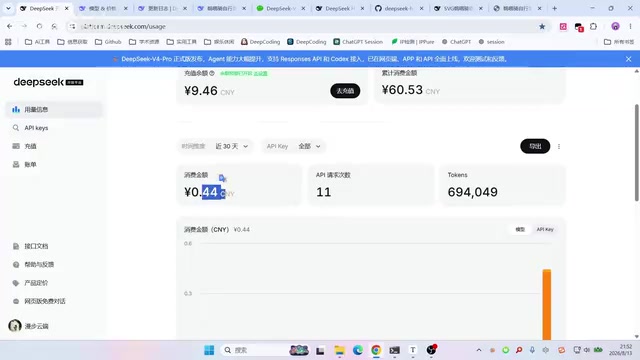Viewport: 640px width, 360px height.
Task: Open the Github bookmark folder
Action: click(x=108, y=42)
